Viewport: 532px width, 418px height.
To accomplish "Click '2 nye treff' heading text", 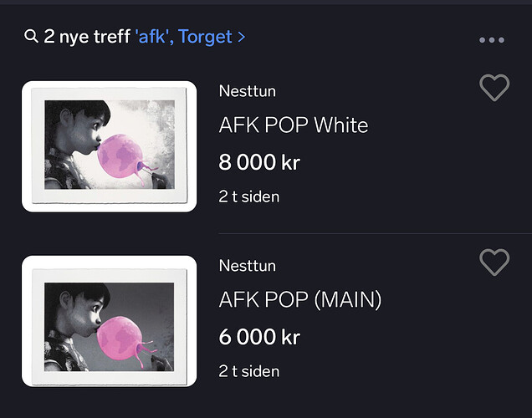I will (87, 37).
